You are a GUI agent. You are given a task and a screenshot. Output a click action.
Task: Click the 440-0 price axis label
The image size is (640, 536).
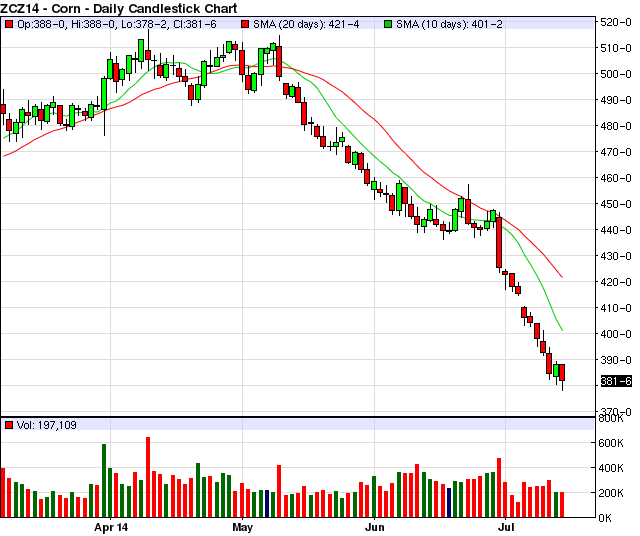(616, 230)
